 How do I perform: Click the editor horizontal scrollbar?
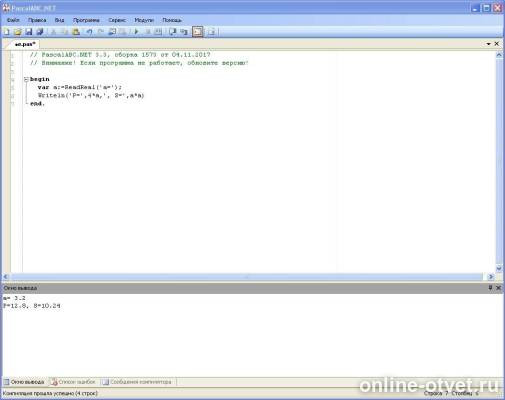click(x=247, y=277)
